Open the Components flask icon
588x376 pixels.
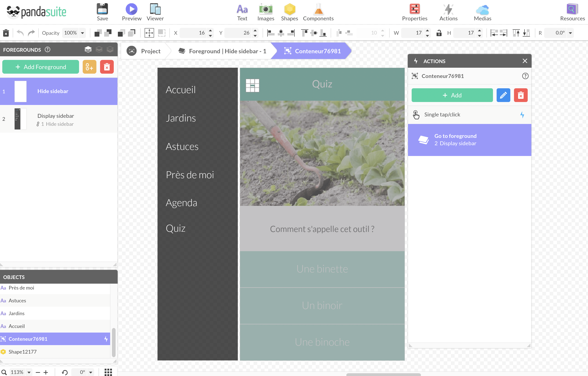point(318,9)
